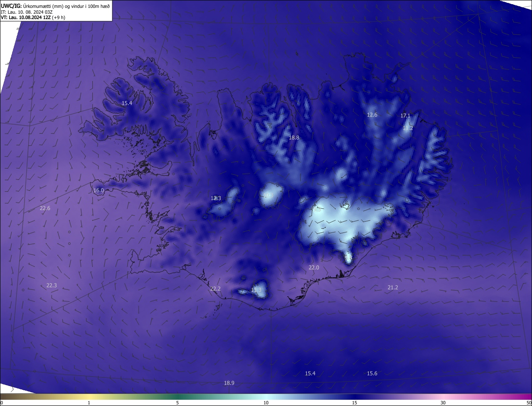
Task: Click the 18.9 value on the map
Action: coord(229,383)
